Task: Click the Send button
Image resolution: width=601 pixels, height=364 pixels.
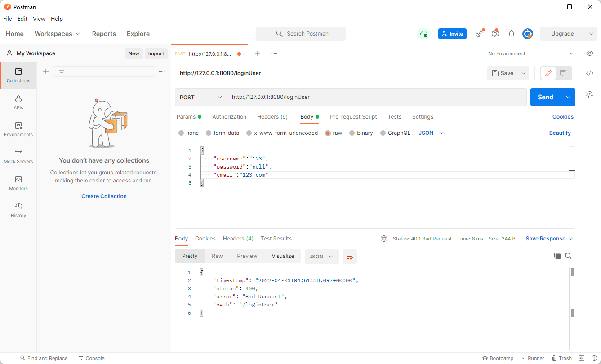Action: pos(545,97)
